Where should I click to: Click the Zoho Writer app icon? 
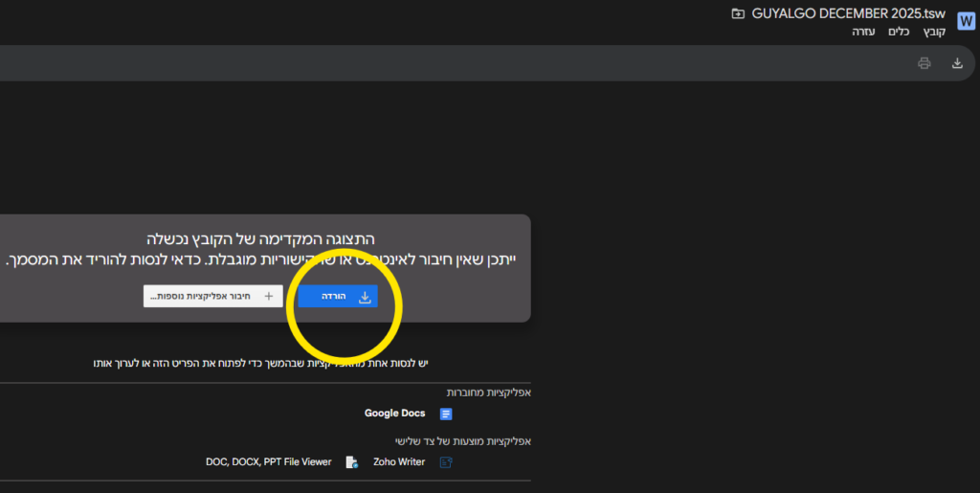tap(445, 462)
